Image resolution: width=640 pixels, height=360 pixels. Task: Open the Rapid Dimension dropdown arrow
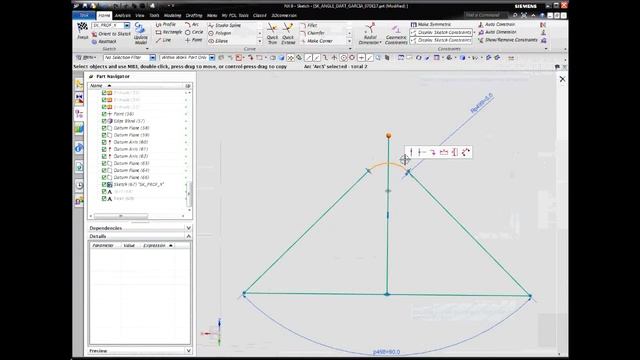click(380, 42)
